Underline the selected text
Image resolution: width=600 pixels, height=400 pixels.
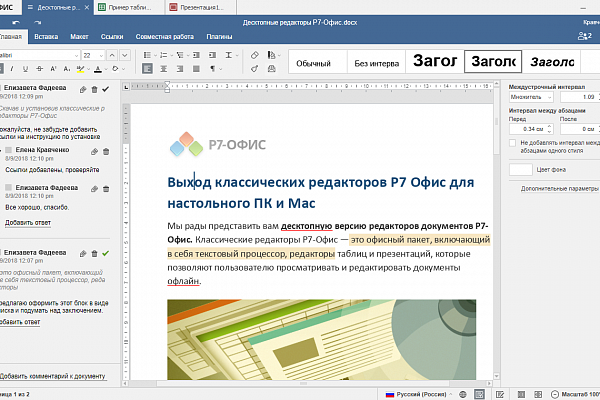(x=25, y=69)
